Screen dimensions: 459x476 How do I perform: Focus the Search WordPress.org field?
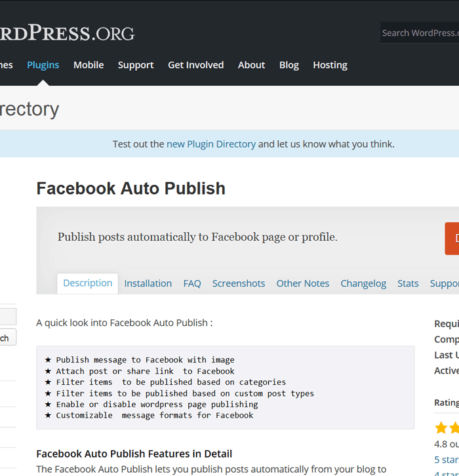point(420,33)
